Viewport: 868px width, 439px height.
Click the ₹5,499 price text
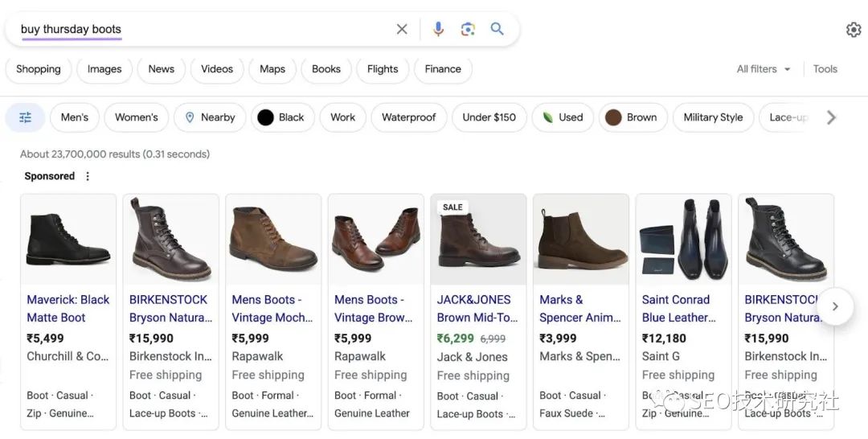(45, 338)
